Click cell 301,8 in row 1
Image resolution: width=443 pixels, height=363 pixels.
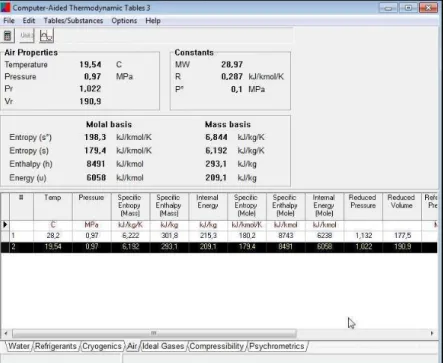(169, 236)
